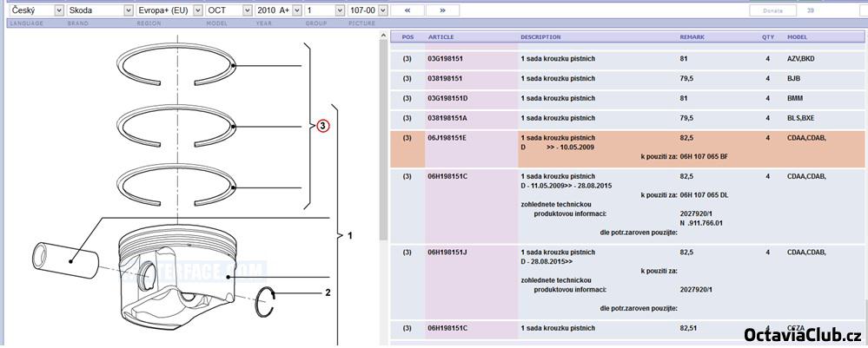Click the Donate button
Screen dimensions: 868x348
771,10
